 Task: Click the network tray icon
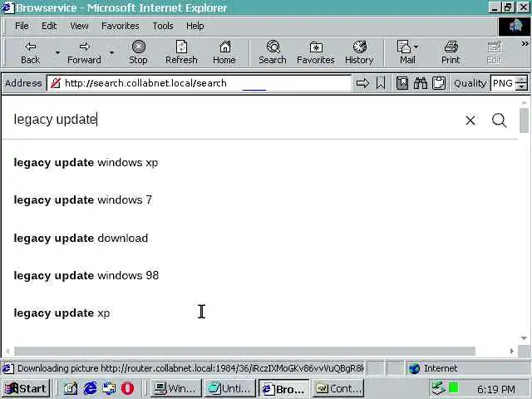[x=438, y=388]
